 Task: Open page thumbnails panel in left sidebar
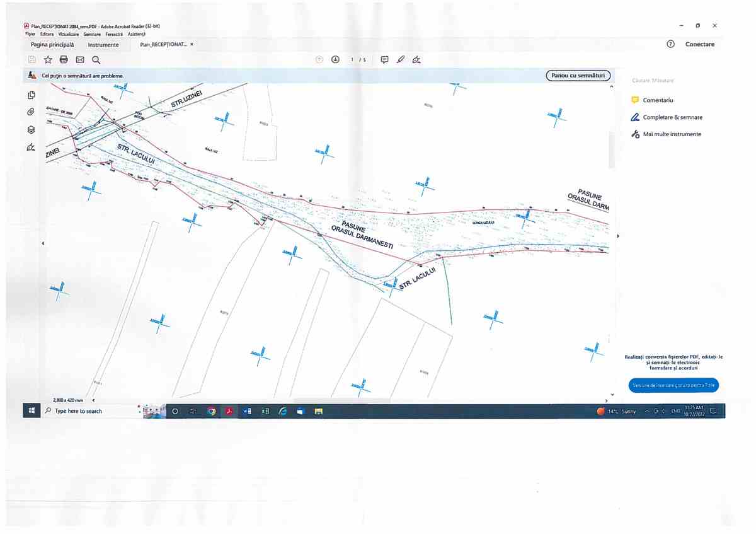pyautogui.click(x=31, y=95)
